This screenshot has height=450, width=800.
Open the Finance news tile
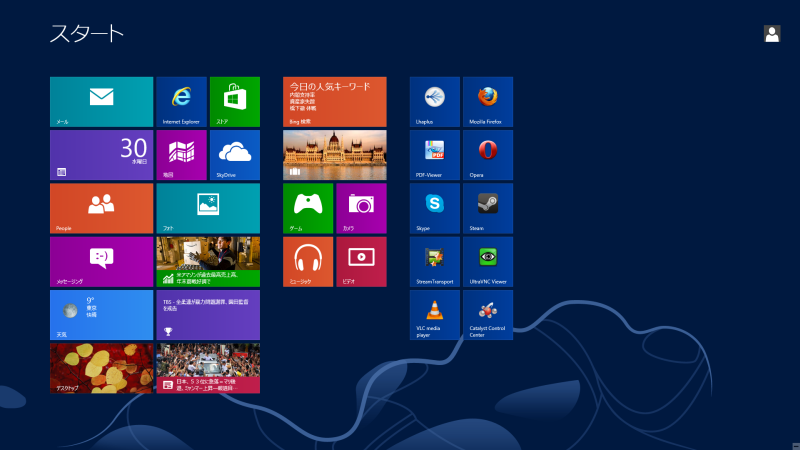[x=208, y=262]
